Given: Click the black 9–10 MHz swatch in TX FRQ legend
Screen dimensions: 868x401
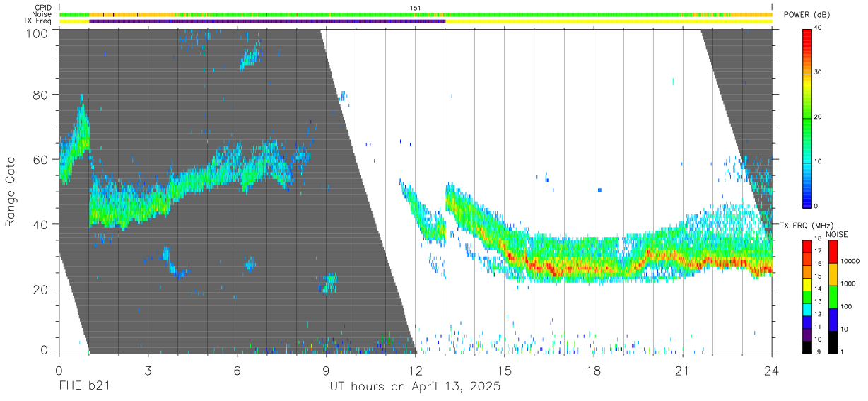Looking at the screenshot, I should pyautogui.click(x=807, y=347).
